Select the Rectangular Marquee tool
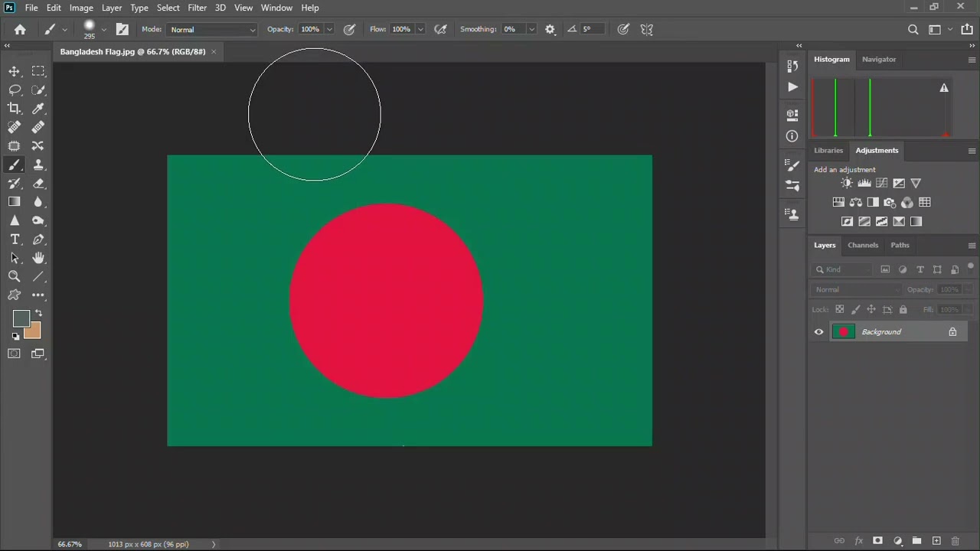Image resolution: width=980 pixels, height=551 pixels. pos(38,71)
